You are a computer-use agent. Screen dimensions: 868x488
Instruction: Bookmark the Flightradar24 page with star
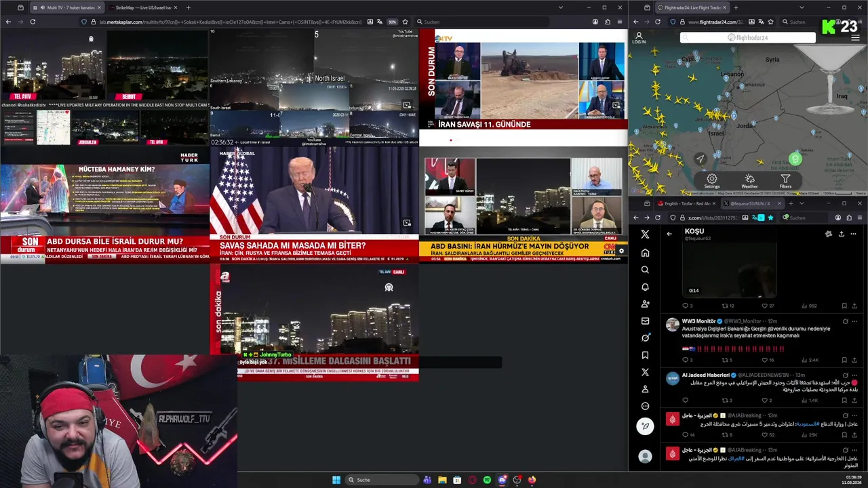pos(770,22)
